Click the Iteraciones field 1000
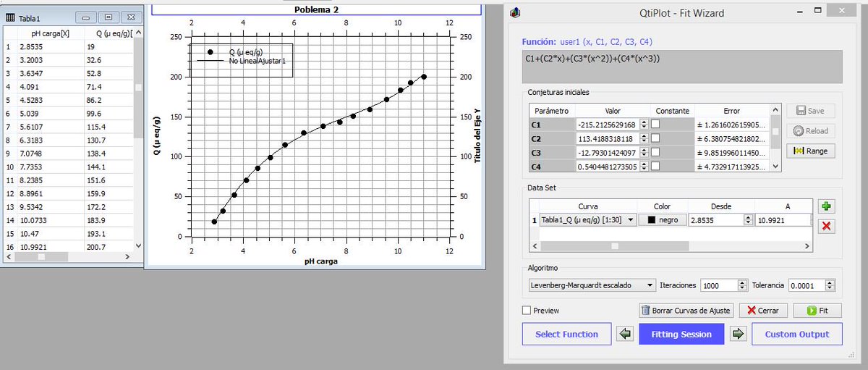The height and width of the screenshot is (370, 868). click(719, 285)
